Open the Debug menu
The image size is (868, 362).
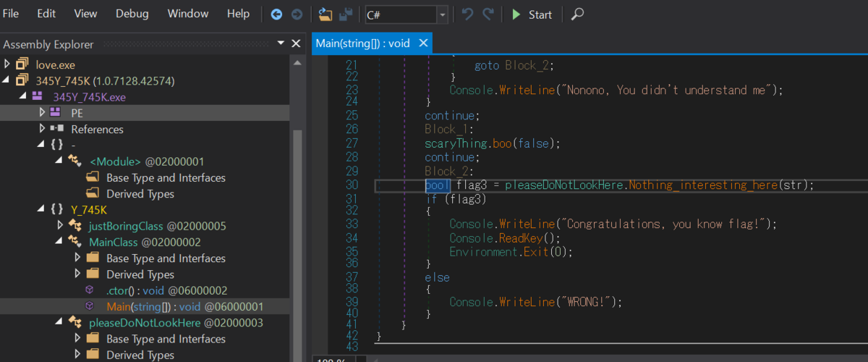(132, 14)
